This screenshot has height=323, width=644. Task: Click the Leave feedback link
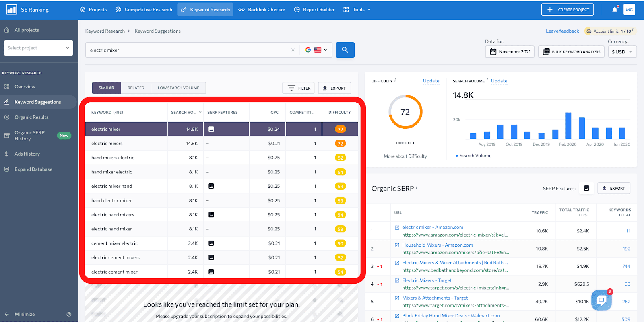[x=562, y=31]
